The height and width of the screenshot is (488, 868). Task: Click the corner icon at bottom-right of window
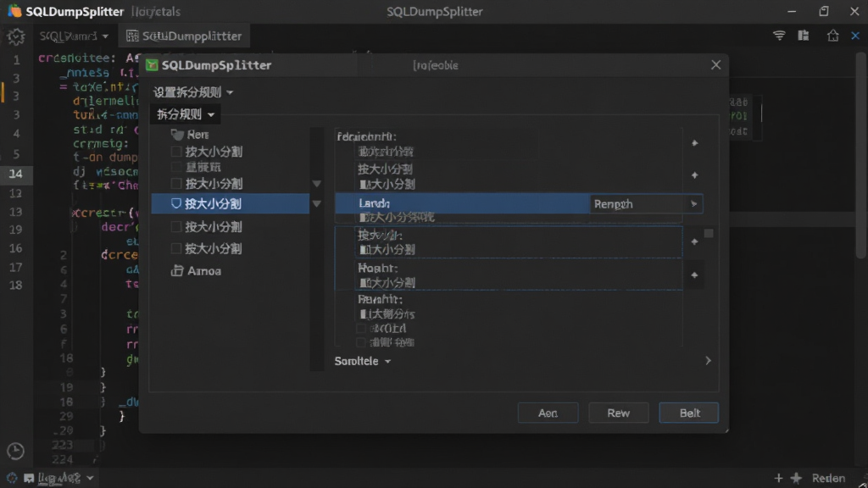pyautogui.click(x=862, y=483)
